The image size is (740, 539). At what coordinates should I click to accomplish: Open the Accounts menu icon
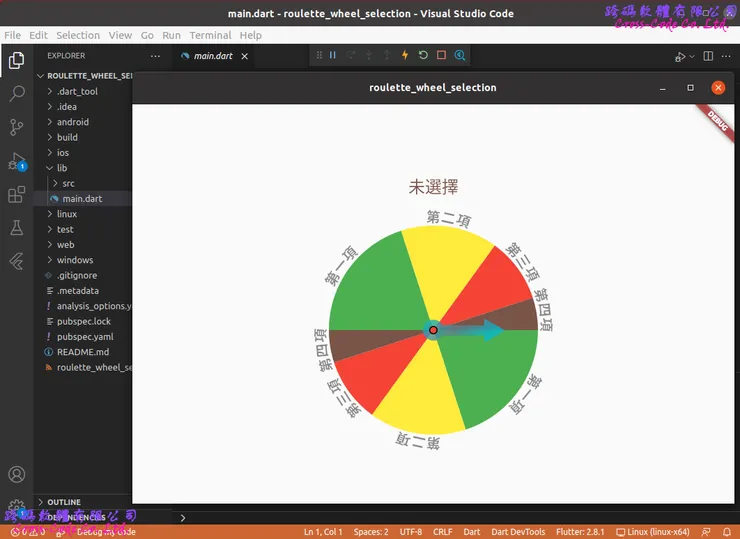17,474
